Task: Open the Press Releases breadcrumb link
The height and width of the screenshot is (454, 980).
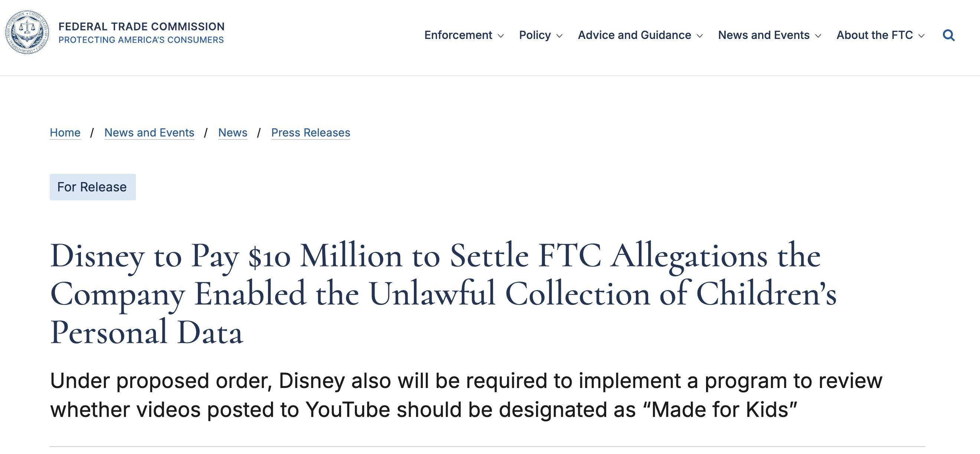Action: coord(310,132)
